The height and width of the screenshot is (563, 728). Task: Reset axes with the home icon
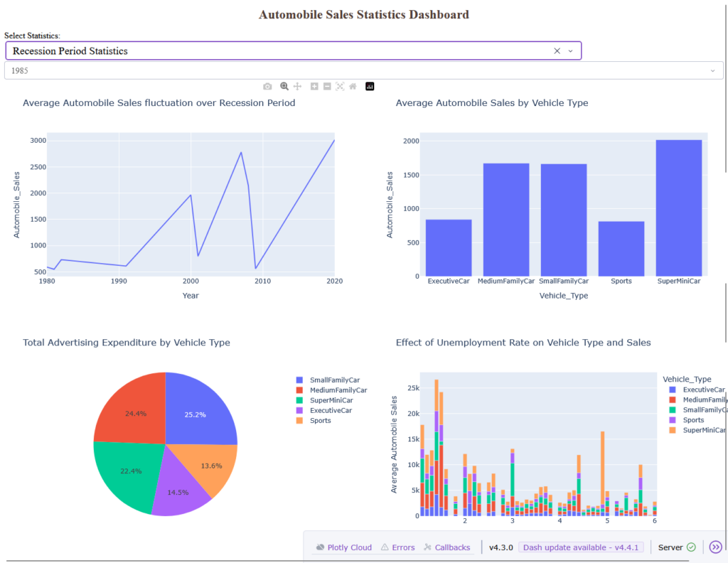pyautogui.click(x=353, y=86)
